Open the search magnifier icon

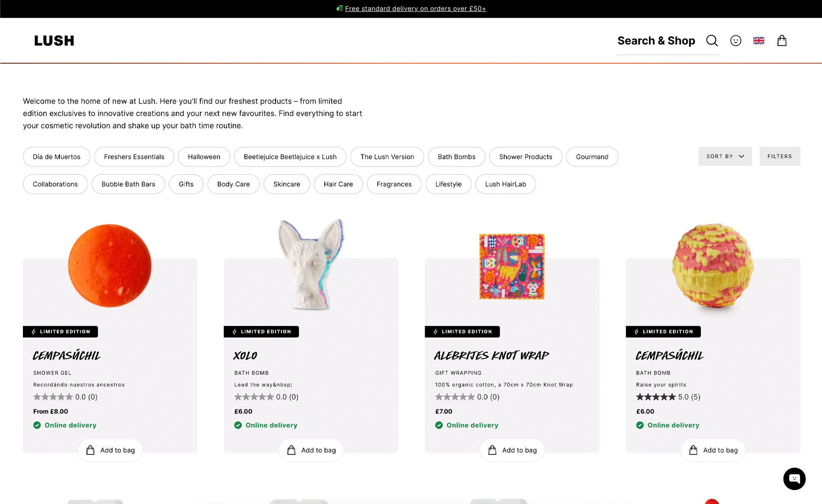[712, 41]
